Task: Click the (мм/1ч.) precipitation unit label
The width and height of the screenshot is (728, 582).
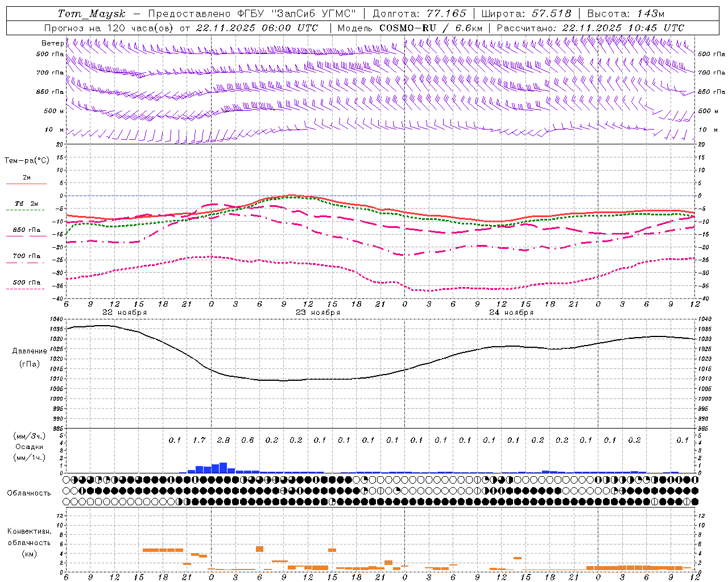Action: tap(29, 458)
